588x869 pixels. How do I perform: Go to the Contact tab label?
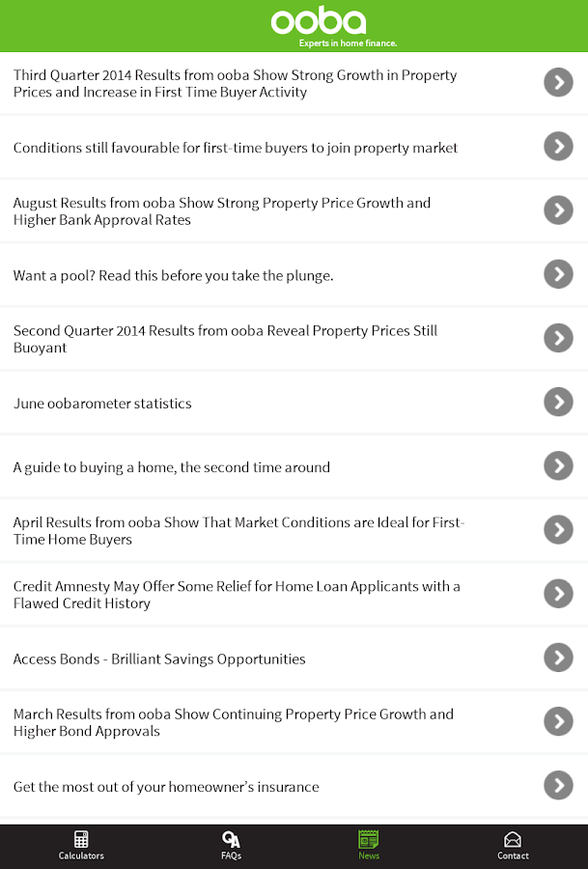tap(513, 855)
